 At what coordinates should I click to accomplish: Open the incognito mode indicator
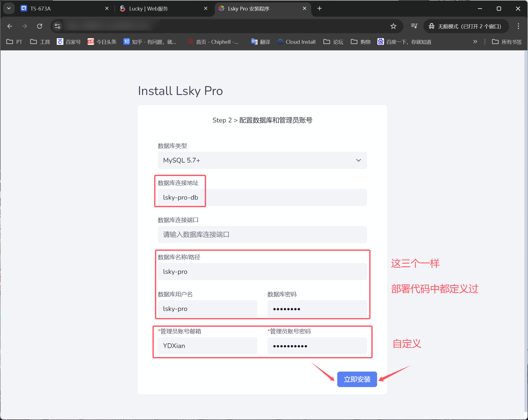pyautogui.click(x=466, y=26)
